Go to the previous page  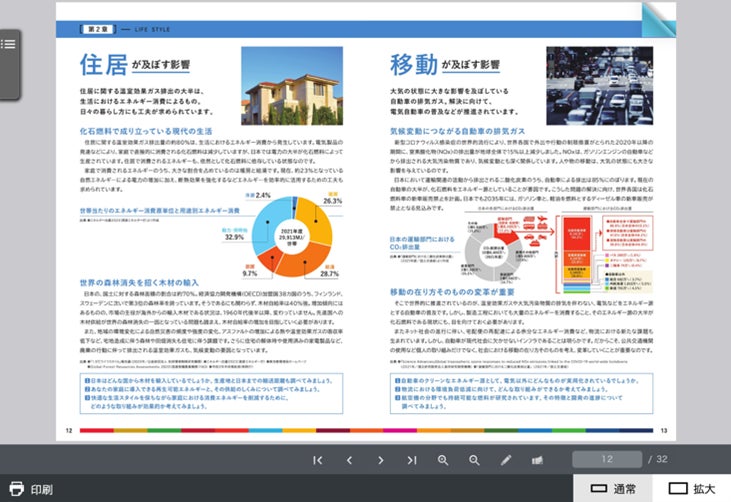tap(349, 460)
